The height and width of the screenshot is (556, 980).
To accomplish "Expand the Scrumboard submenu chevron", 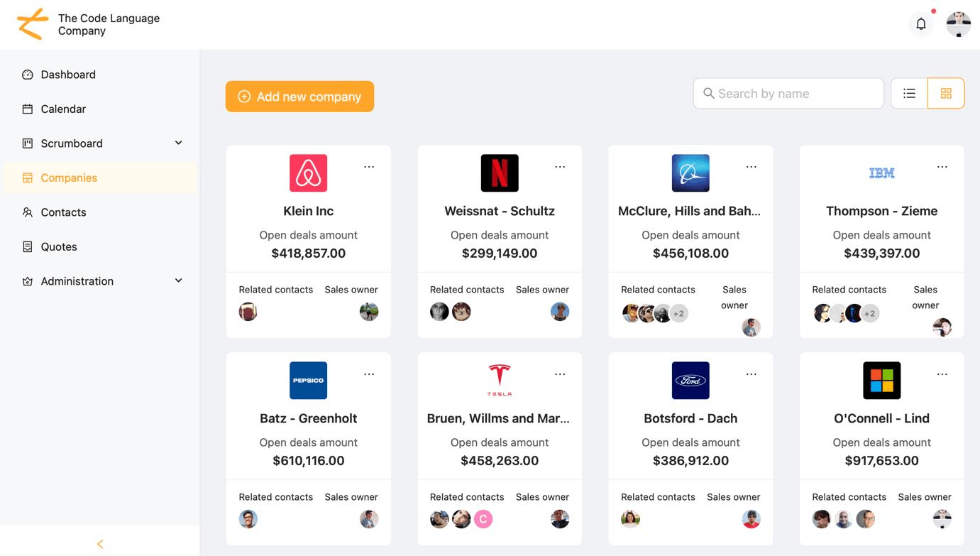I will [x=179, y=143].
